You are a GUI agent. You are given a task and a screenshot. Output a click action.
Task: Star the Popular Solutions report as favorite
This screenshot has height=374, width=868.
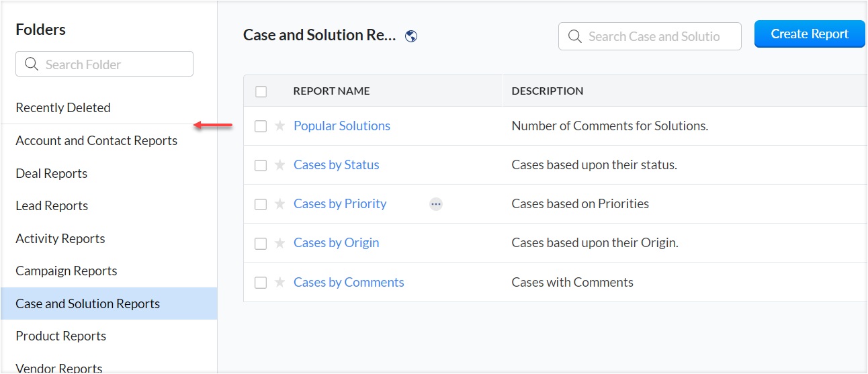point(280,126)
